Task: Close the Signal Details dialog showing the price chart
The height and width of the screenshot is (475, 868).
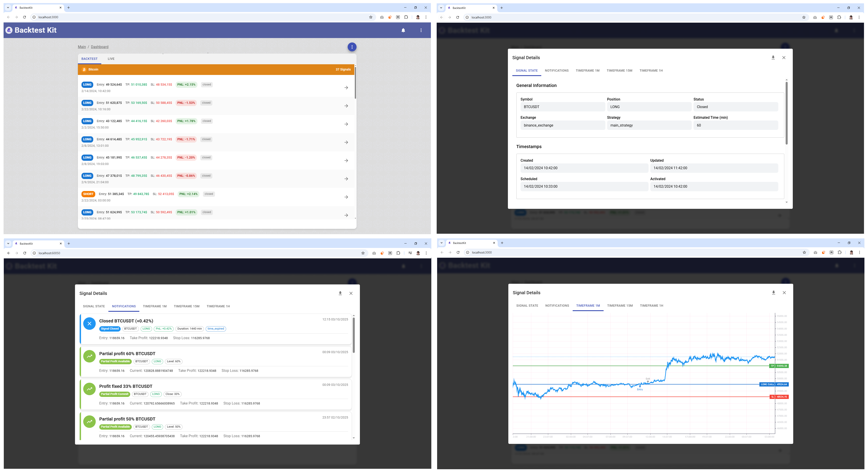Action: 784,293
